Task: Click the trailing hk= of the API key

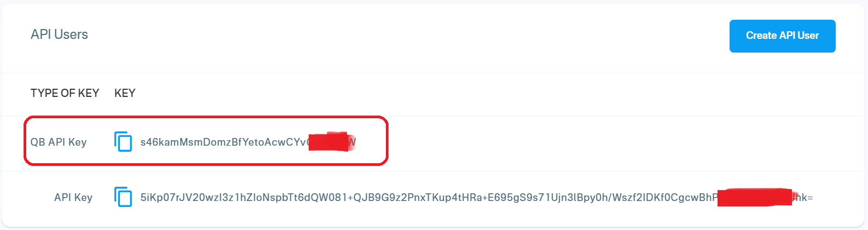Action: click(803, 197)
